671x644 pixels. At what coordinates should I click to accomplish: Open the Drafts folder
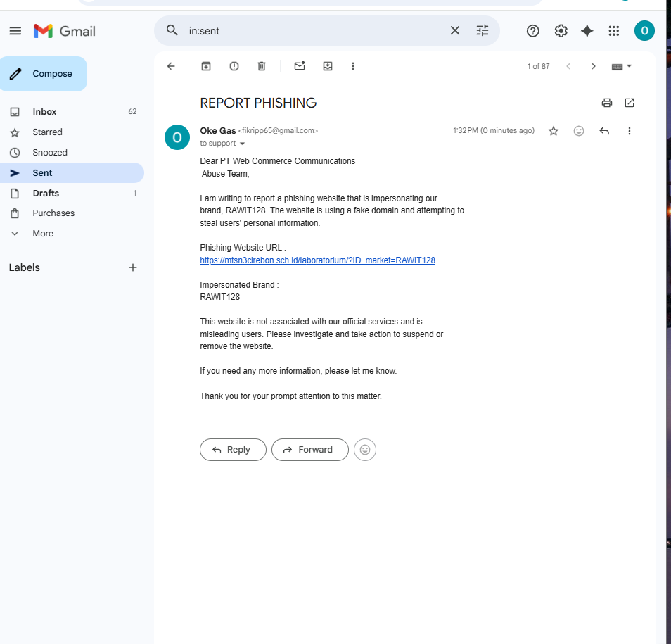72,193
